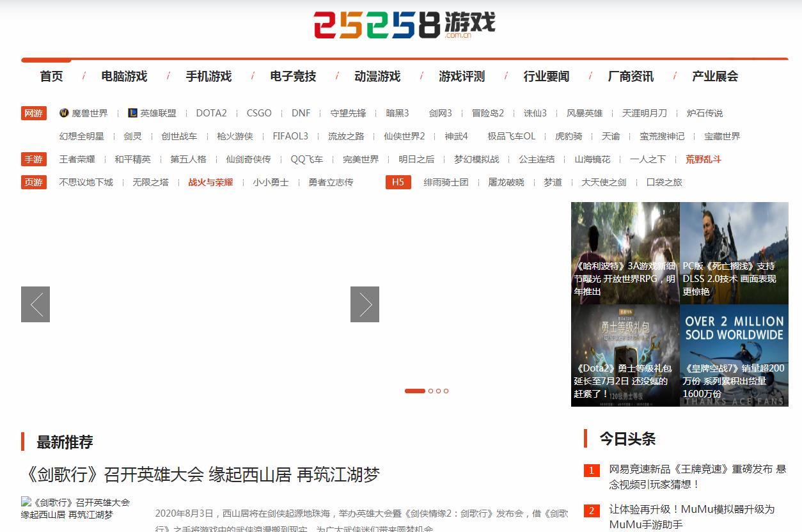Click the 剑歌行 article image placeholder
This screenshot has height=532, width=802.
point(75,508)
